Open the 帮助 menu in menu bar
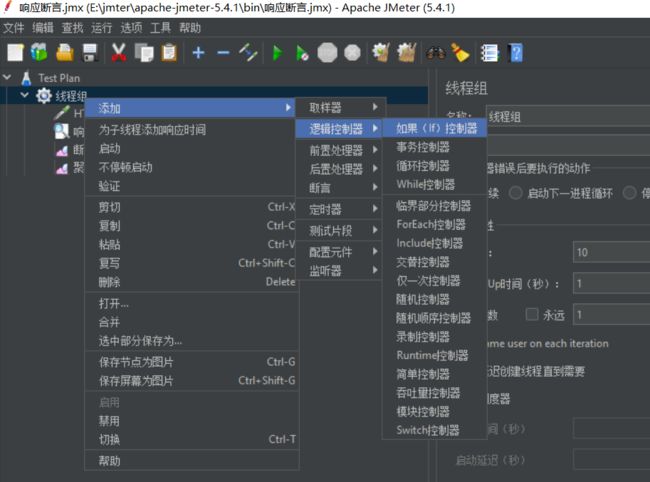This screenshot has height=482, width=650. pos(190,28)
